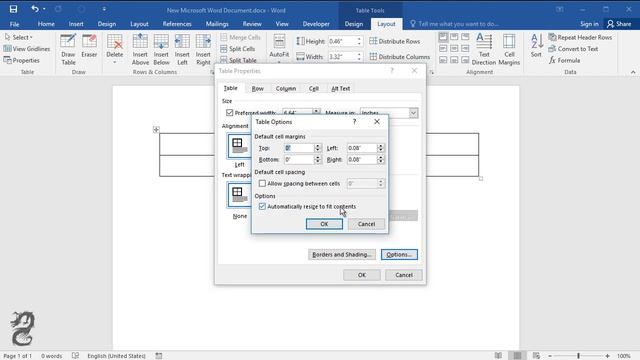Viewport: 640px width, 360px height.
Task: Open the Select dropdown in the ribbon
Action: pyautogui.click(x=18, y=37)
